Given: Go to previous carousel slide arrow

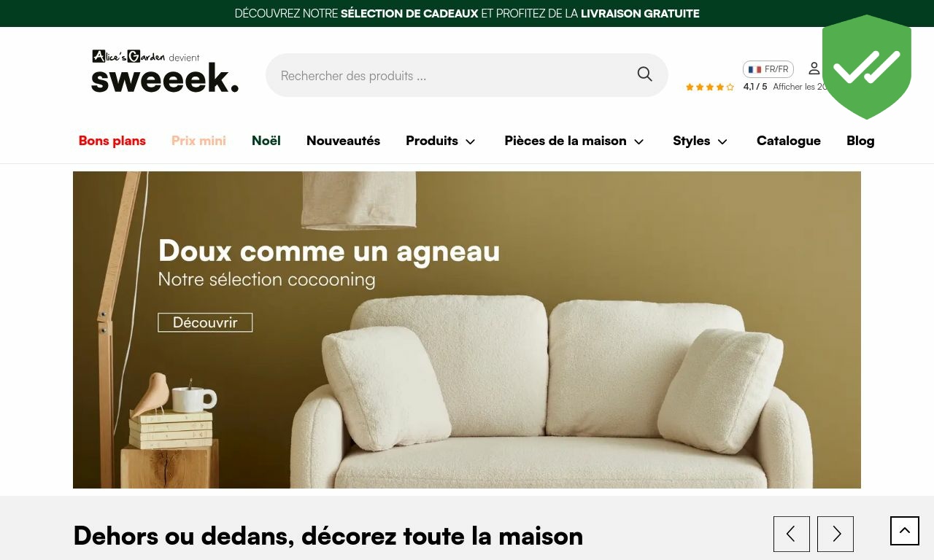Looking at the screenshot, I should (x=792, y=534).
